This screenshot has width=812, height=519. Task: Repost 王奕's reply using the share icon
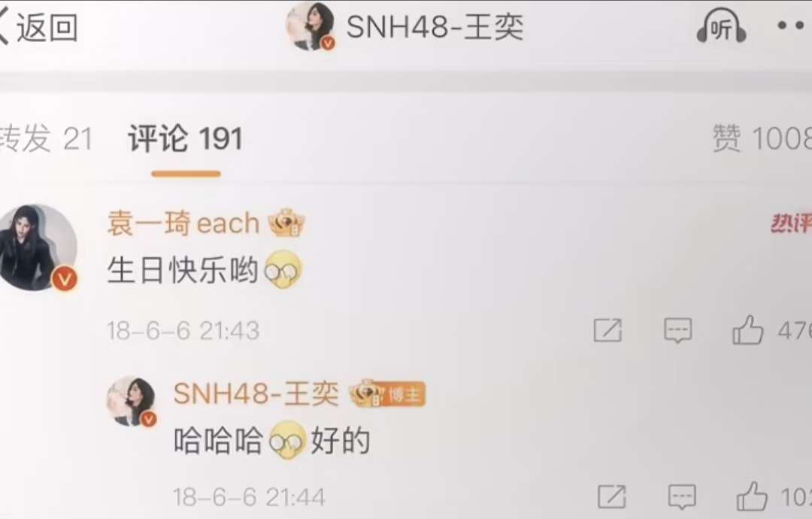click(611, 496)
